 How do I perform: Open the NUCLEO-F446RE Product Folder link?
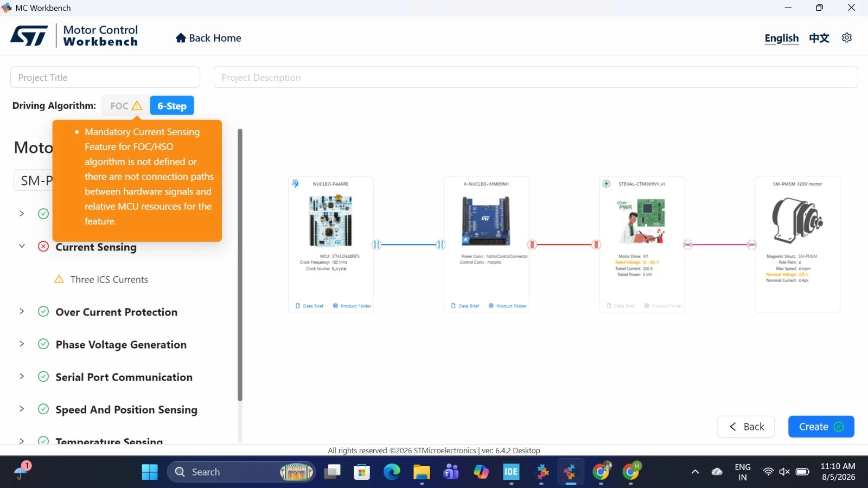tap(352, 306)
